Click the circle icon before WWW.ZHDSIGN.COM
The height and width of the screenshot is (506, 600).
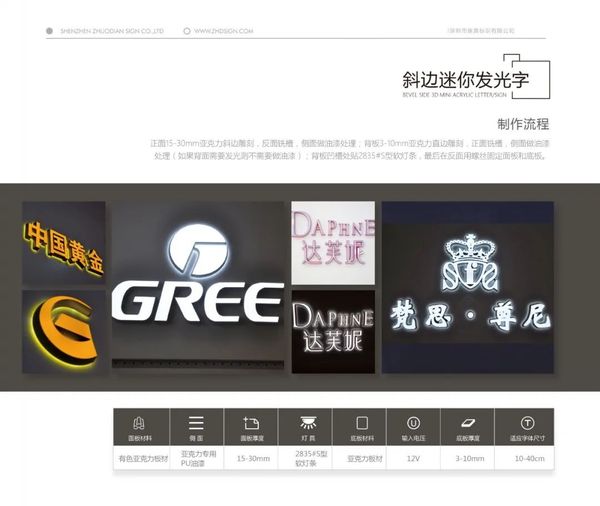pos(187,31)
